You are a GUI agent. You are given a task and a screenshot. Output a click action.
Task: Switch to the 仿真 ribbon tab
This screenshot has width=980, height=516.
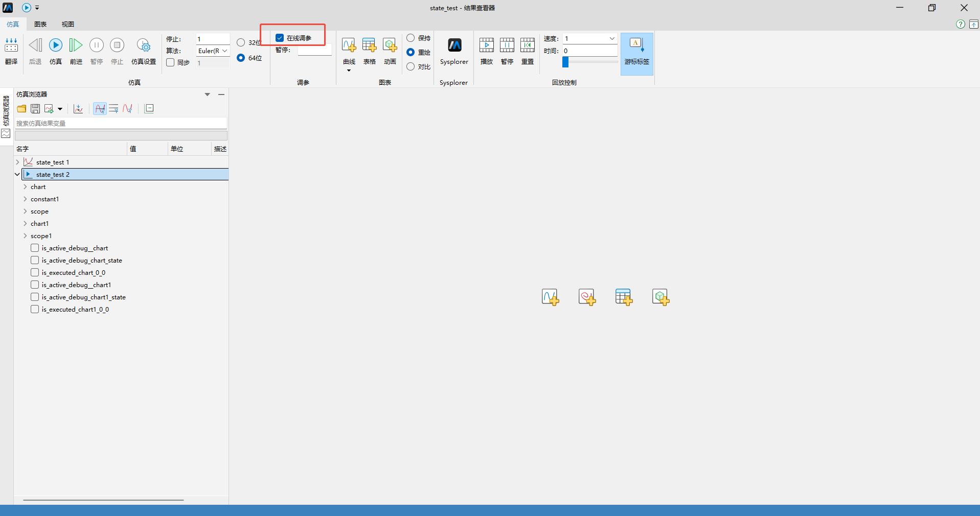point(13,24)
